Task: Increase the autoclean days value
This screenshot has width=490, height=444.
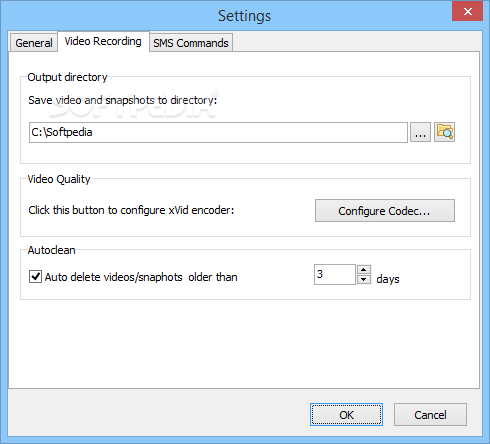Action: (x=364, y=270)
